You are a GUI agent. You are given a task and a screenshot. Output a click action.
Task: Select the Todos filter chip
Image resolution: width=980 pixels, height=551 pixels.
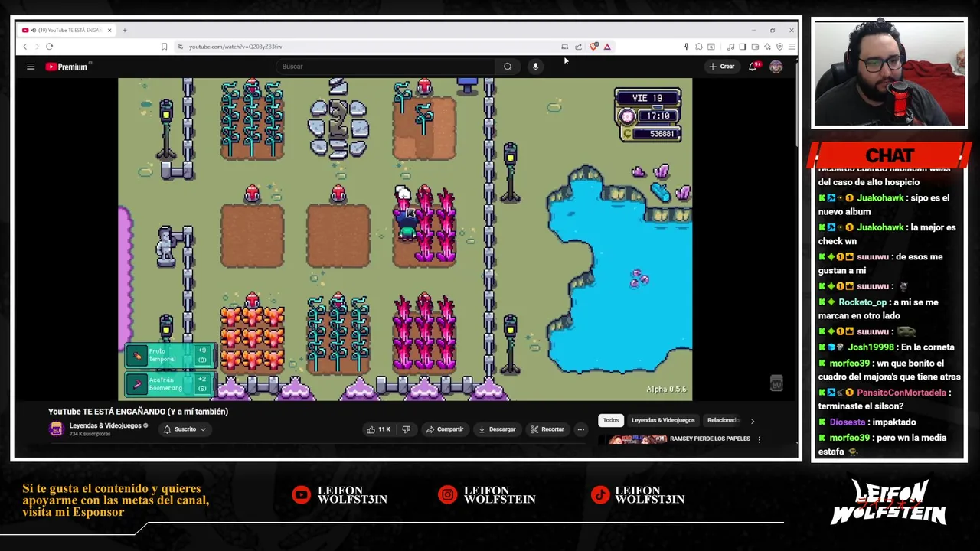click(x=610, y=420)
